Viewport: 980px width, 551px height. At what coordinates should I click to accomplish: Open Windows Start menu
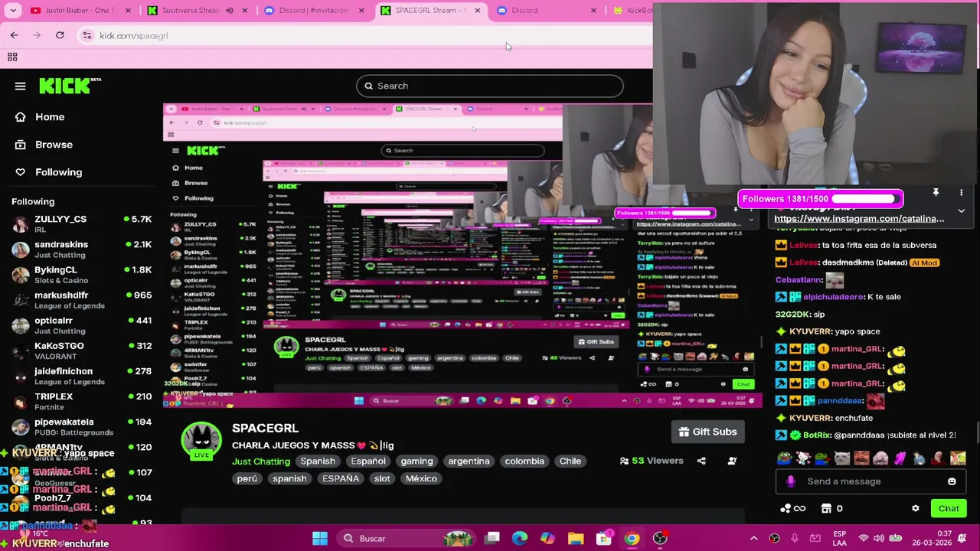point(320,539)
